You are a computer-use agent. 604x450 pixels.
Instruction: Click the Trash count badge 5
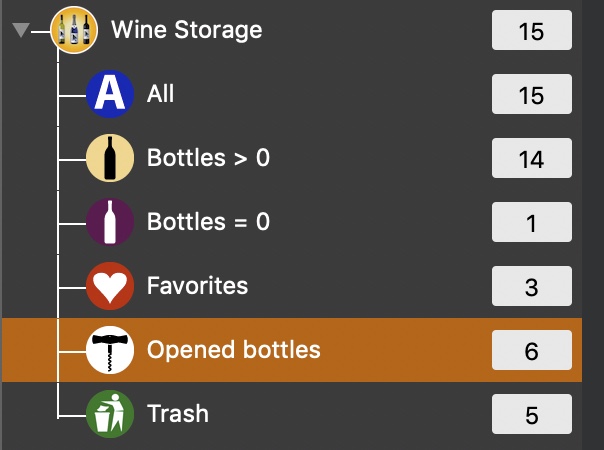tap(532, 414)
